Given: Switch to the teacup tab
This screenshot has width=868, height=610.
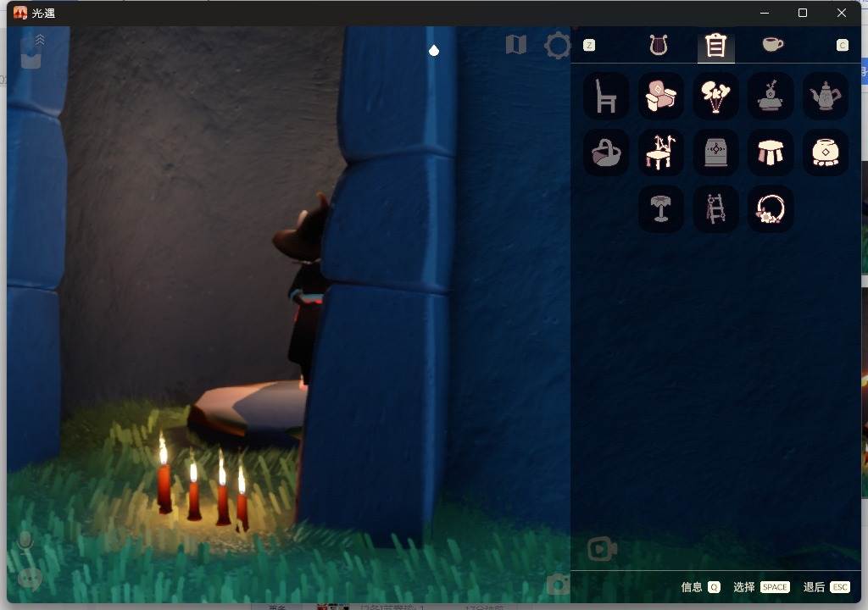Looking at the screenshot, I should click(773, 44).
